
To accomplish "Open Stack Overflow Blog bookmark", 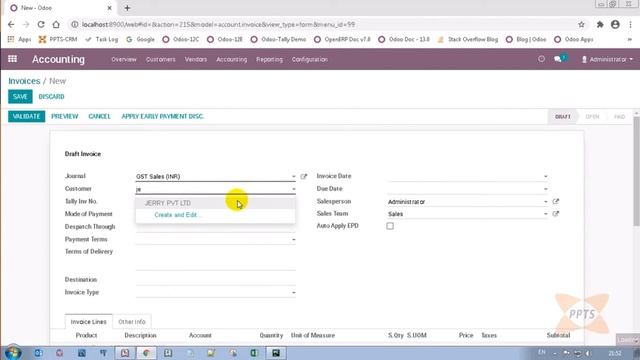I will pyautogui.click(x=467, y=40).
